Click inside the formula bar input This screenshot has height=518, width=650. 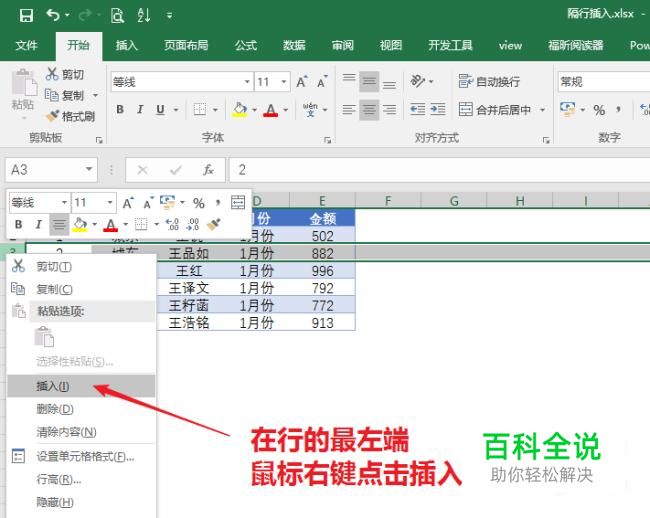pos(439,170)
